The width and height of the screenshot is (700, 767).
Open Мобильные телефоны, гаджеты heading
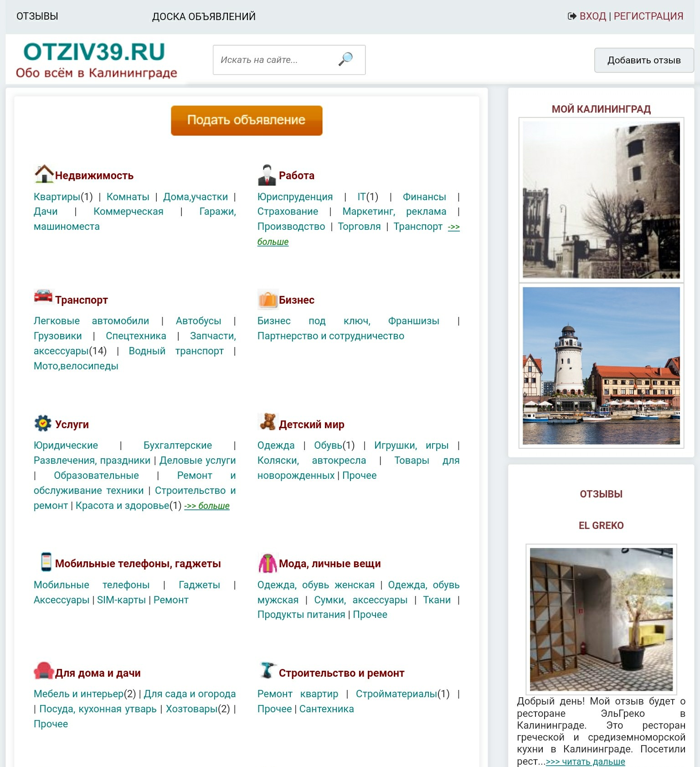[x=138, y=564]
